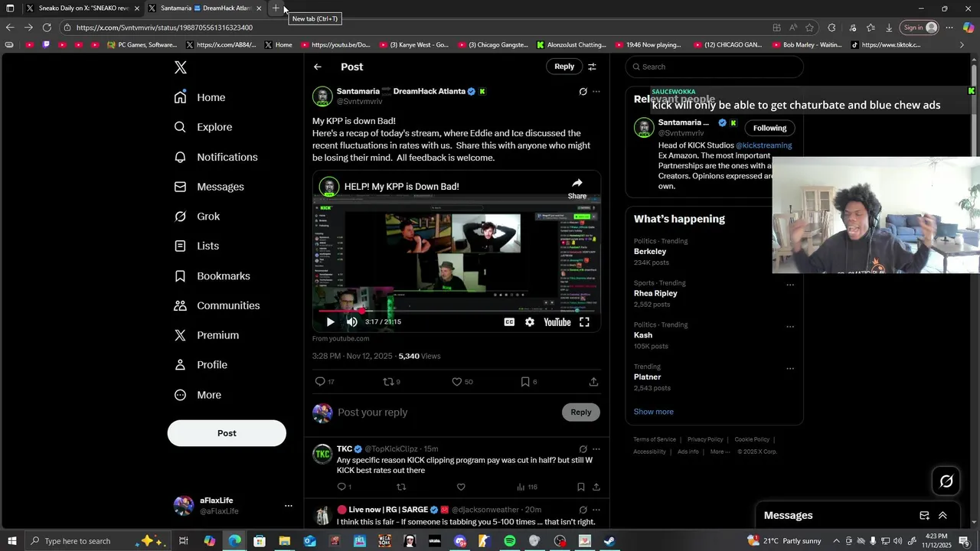Expand the More menu in sidebar

click(x=198, y=395)
